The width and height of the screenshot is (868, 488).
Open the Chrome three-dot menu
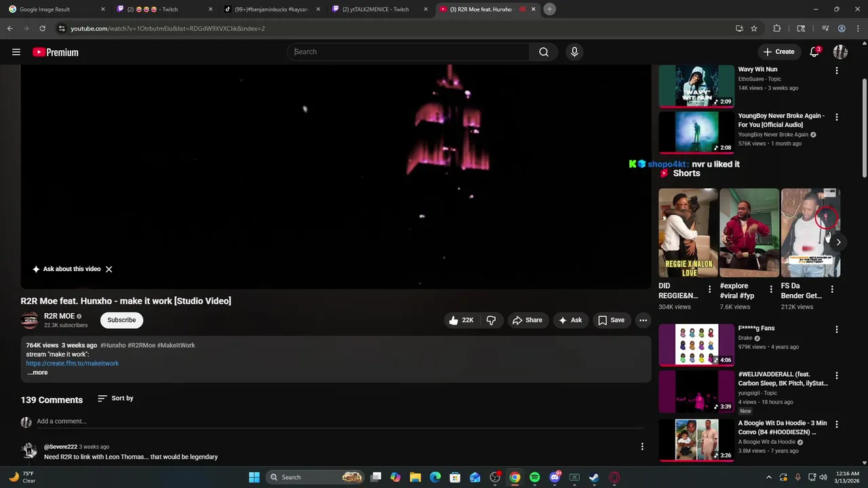point(859,28)
